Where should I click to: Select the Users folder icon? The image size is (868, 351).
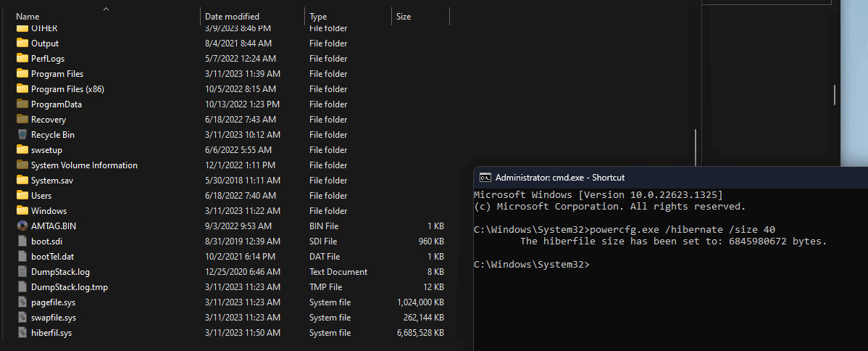point(22,195)
